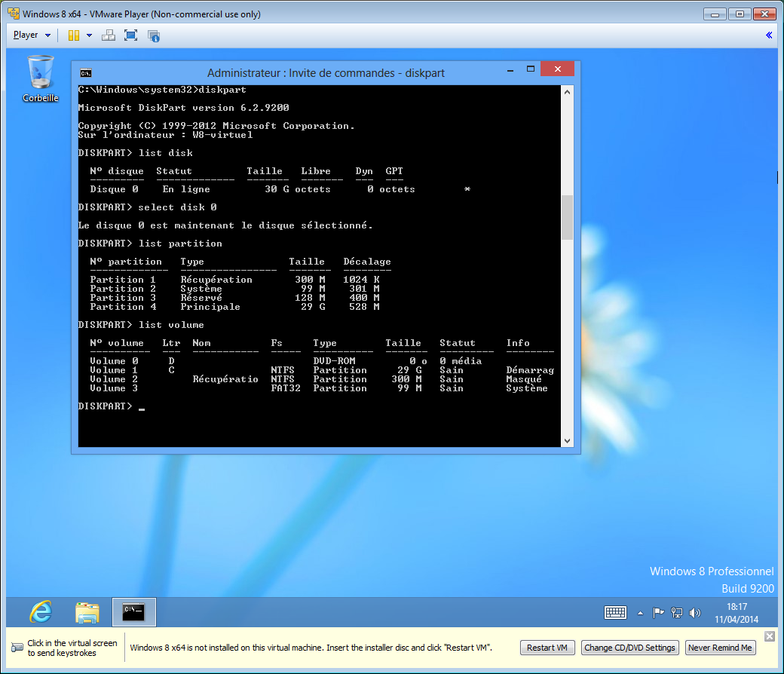Click the 'list disk' command text
784x674 pixels.
(x=166, y=153)
